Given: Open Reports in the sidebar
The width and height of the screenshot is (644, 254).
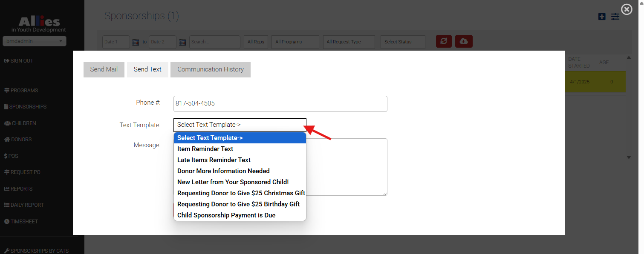Looking at the screenshot, I should (x=18, y=189).
